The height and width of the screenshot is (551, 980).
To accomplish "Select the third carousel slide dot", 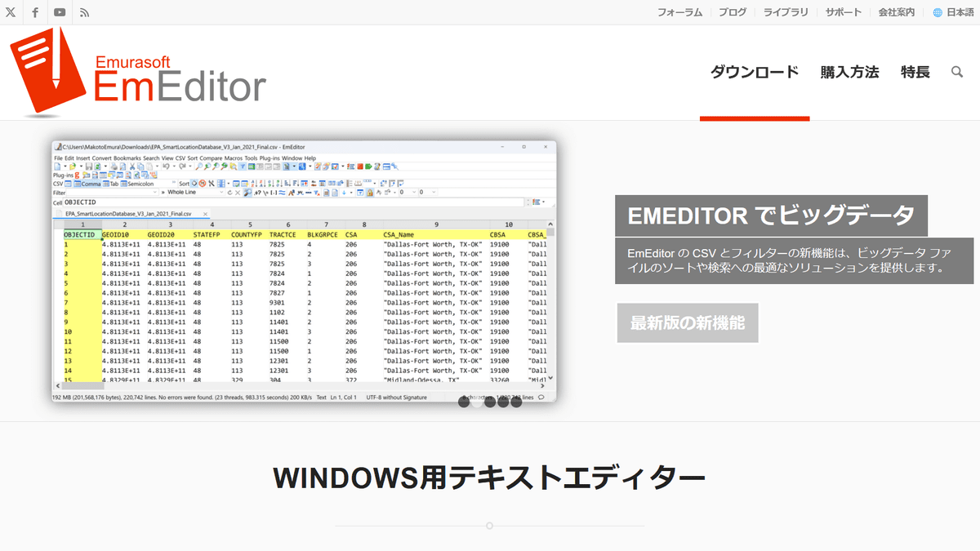I will [x=490, y=402].
